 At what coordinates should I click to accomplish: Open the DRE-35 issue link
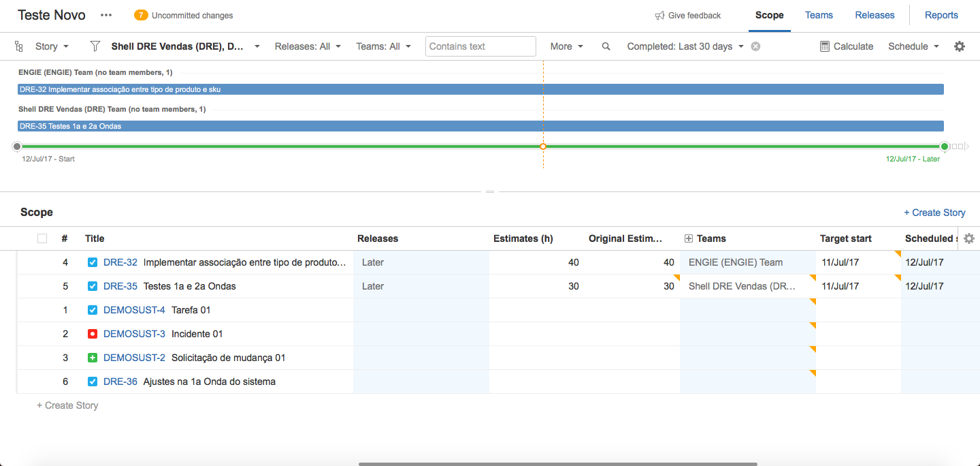120,286
